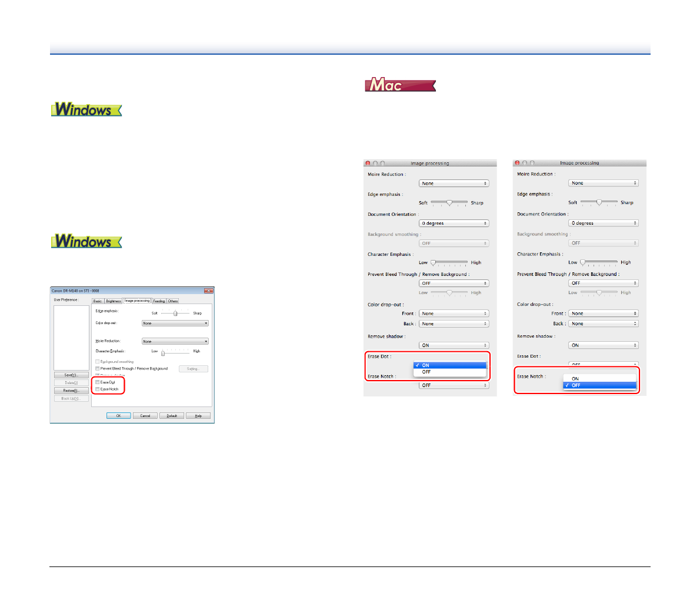Viewport: 700px width, 600px height.
Task: Expand Moire Reduction dropdown in Windows dialog
Action: coord(175,341)
